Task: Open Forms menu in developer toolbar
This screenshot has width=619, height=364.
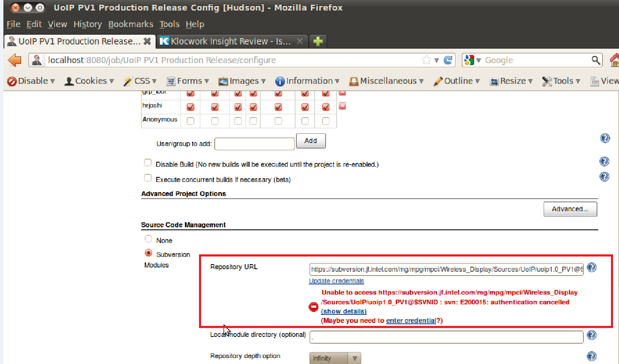Action: click(188, 81)
